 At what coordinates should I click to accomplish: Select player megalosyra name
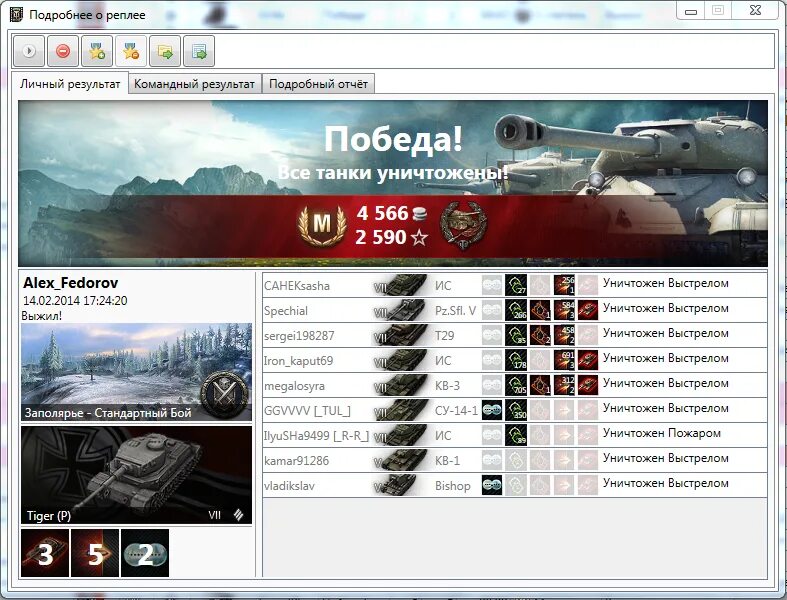[294, 386]
